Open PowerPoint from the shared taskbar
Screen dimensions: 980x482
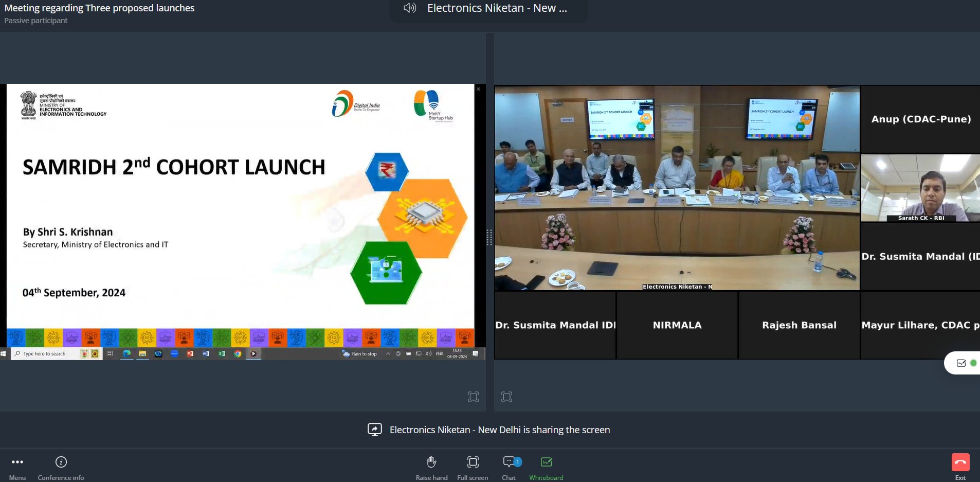click(x=190, y=354)
